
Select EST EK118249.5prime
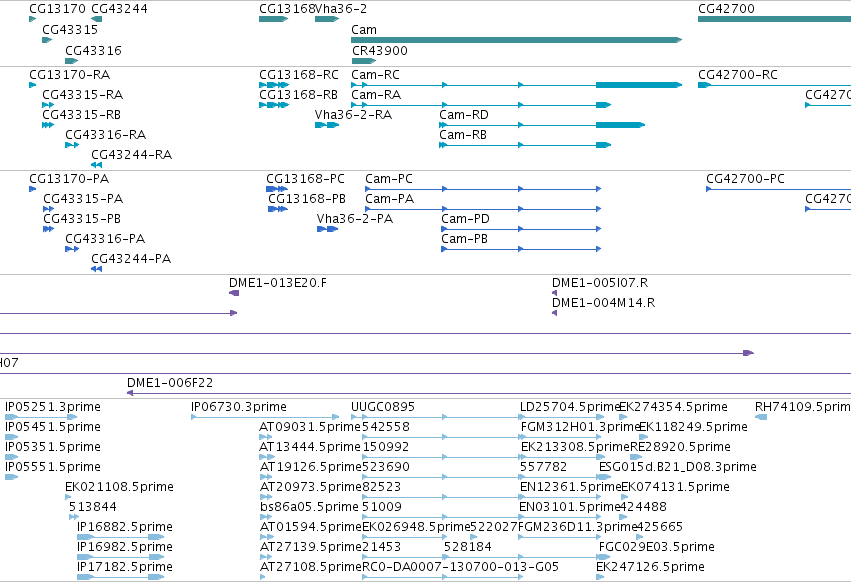(x=694, y=427)
